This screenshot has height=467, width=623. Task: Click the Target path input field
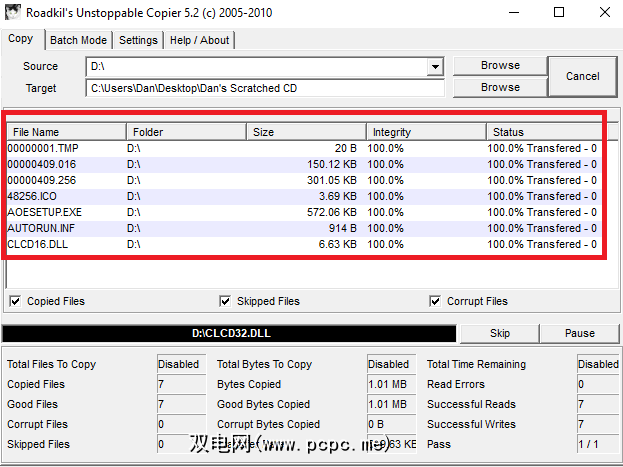coord(265,88)
